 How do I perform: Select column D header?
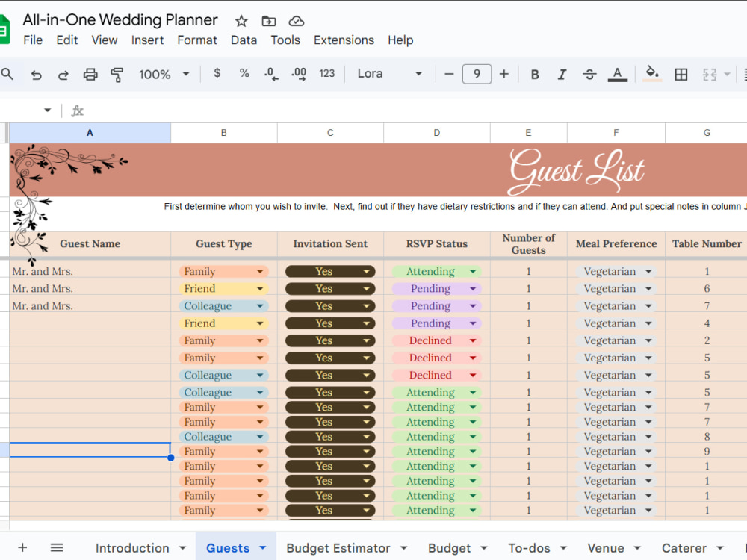pyautogui.click(x=437, y=133)
